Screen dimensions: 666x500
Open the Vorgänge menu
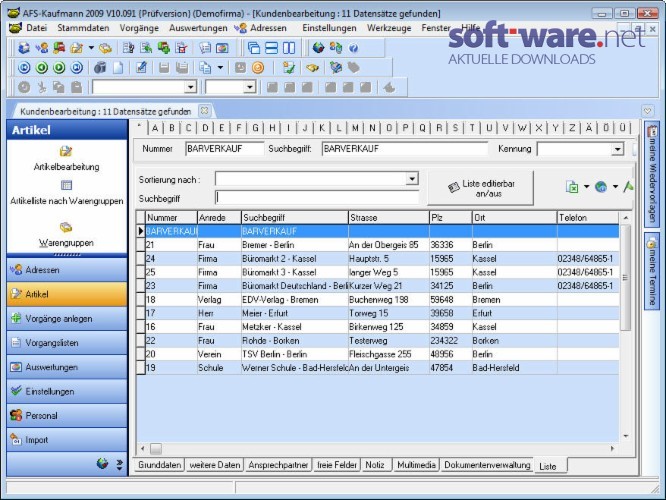pos(139,28)
